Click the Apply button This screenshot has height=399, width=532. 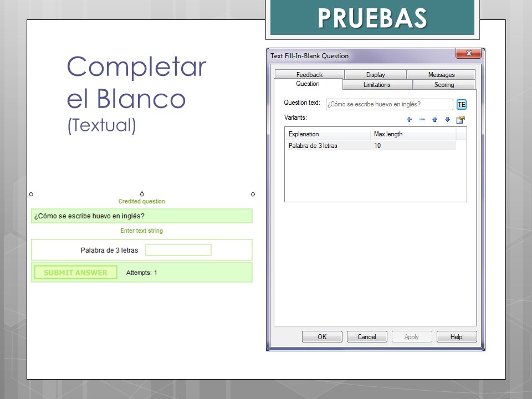point(412,336)
